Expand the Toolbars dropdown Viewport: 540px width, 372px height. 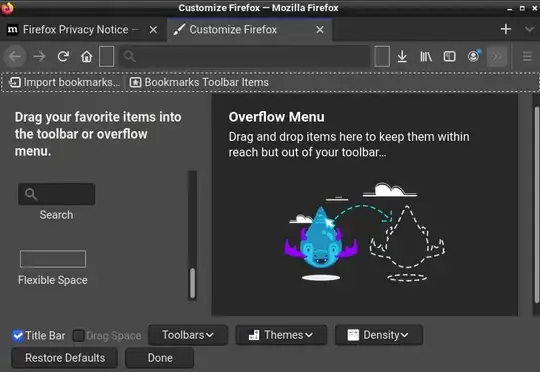coord(188,335)
